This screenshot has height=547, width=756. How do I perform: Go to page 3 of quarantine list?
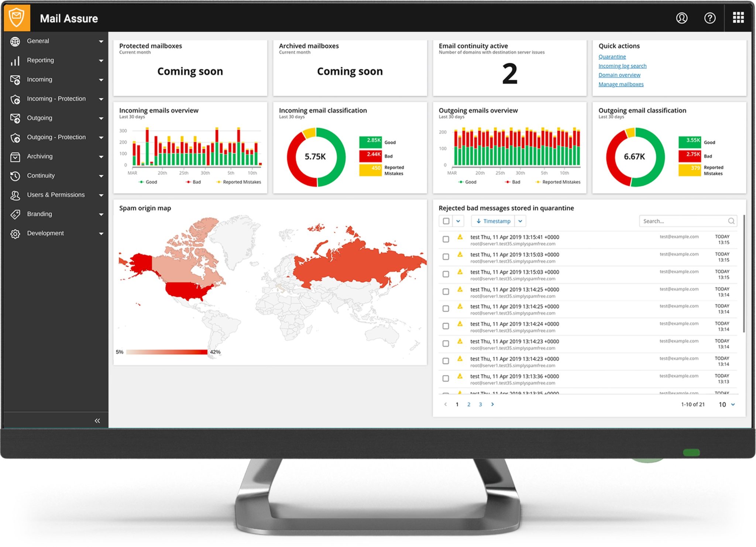tap(480, 405)
